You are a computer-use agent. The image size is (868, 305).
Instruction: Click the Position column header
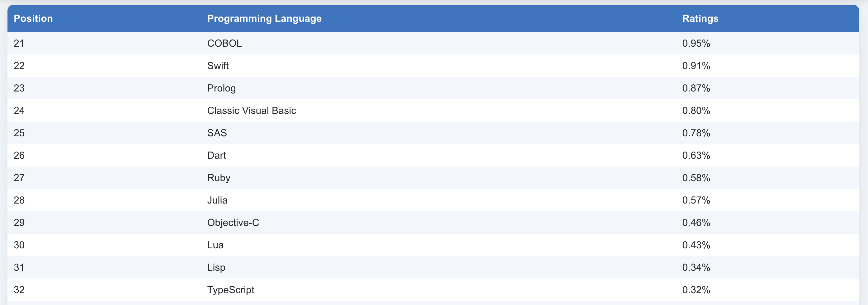pos(33,19)
